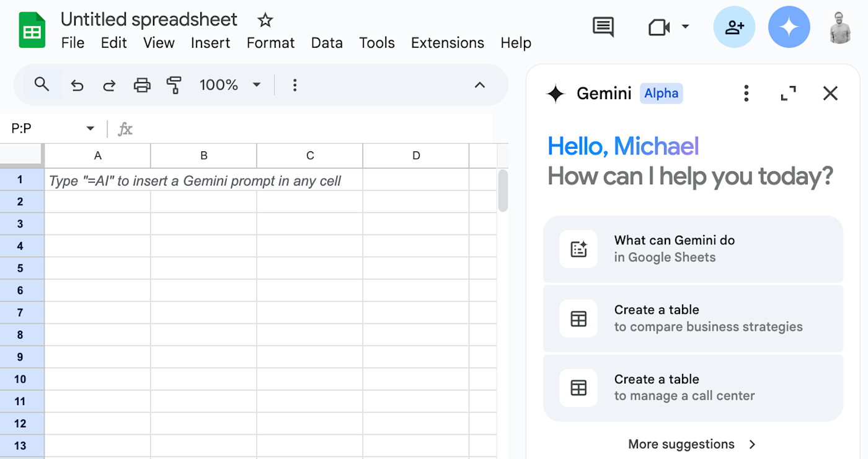Click the vertical scrollbar of the sheet

point(503,190)
